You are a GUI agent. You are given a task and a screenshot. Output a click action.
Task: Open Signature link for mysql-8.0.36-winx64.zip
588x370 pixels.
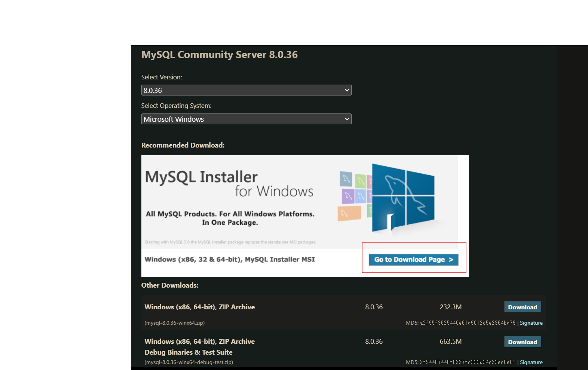tap(531, 323)
